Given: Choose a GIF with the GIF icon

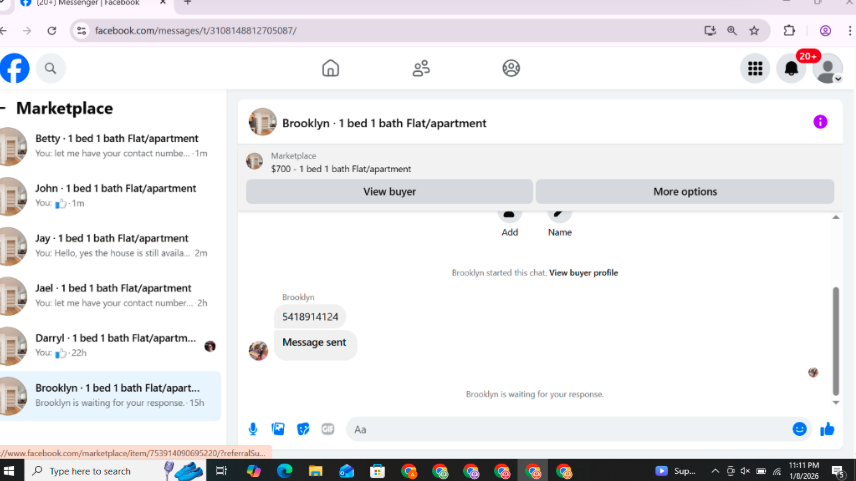Looking at the screenshot, I should (x=328, y=429).
